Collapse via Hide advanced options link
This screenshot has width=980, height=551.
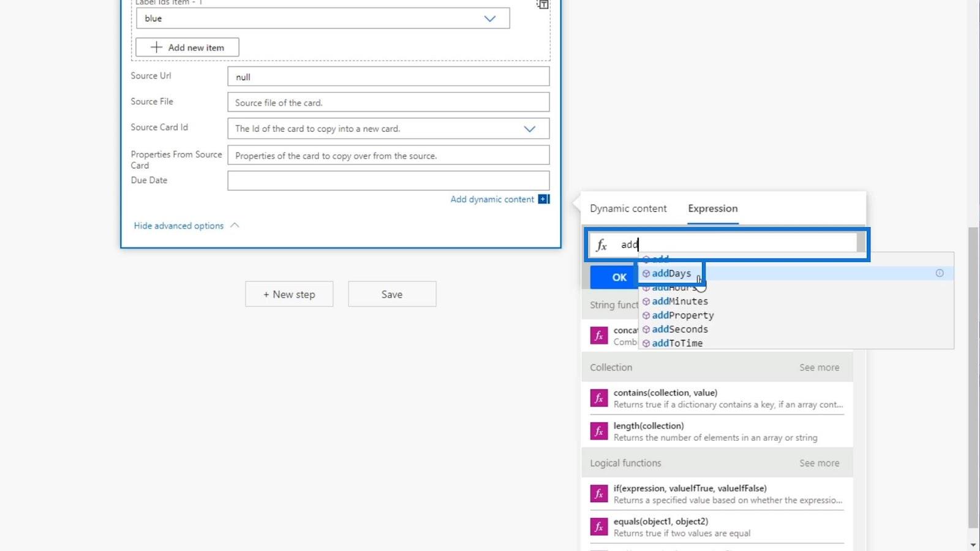[x=179, y=226]
